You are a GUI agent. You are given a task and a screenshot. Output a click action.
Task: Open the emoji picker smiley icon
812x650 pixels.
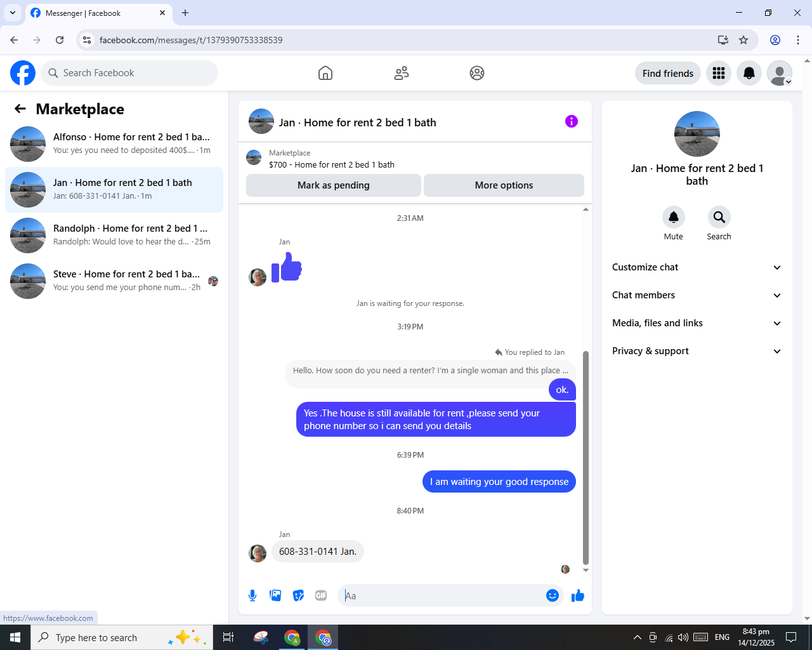point(553,595)
